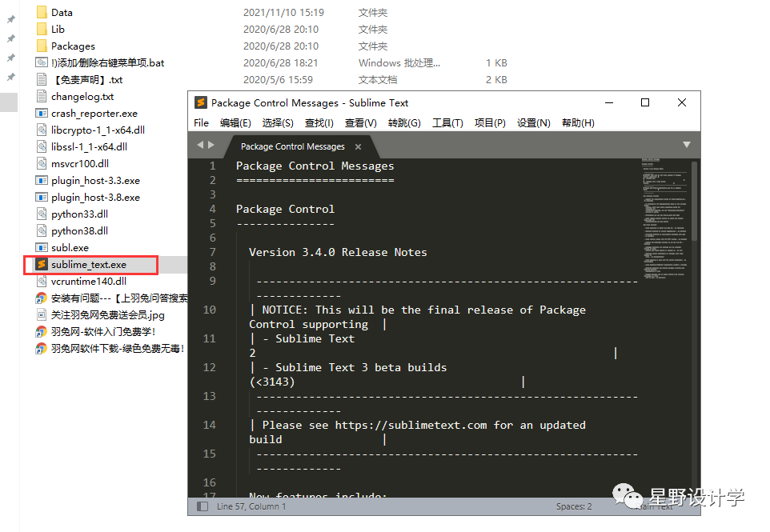The image size is (770, 532).
Task: Click the minimap code preview
Action: pyautogui.click(x=664, y=218)
